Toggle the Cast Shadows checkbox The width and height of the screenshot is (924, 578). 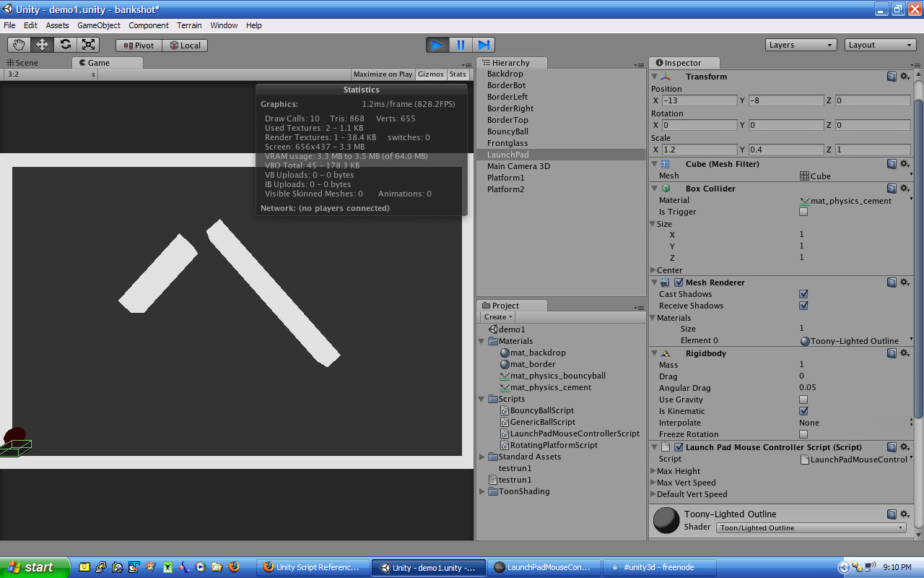pyautogui.click(x=803, y=294)
